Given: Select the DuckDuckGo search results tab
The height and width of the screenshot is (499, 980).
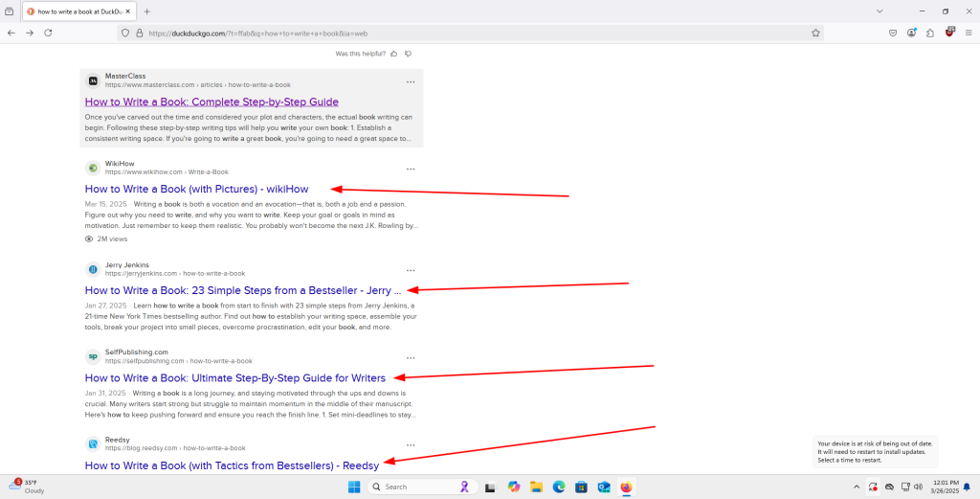Looking at the screenshot, I should [78, 11].
